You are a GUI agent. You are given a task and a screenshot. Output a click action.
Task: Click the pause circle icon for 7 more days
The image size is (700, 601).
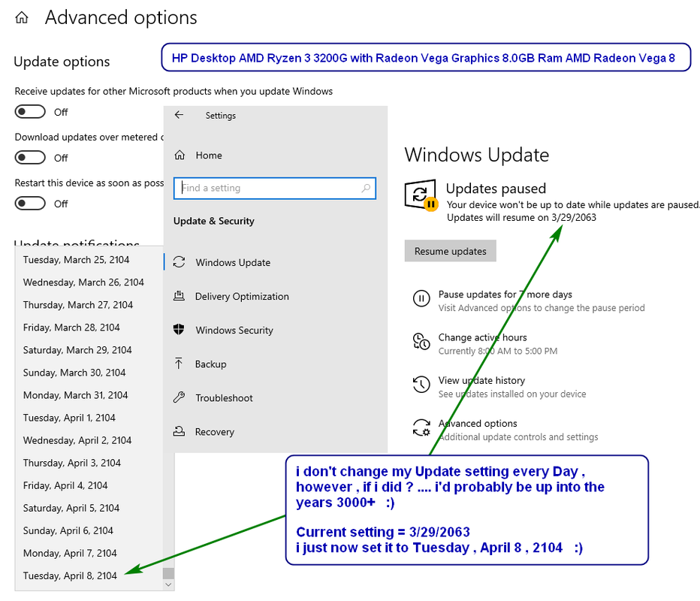(x=421, y=298)
